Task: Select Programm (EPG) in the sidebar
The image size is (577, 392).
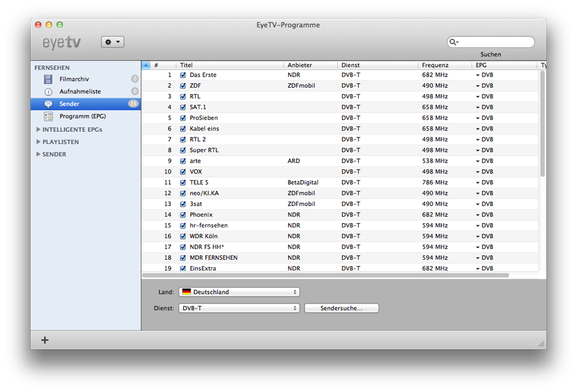Action: [86, 116]
